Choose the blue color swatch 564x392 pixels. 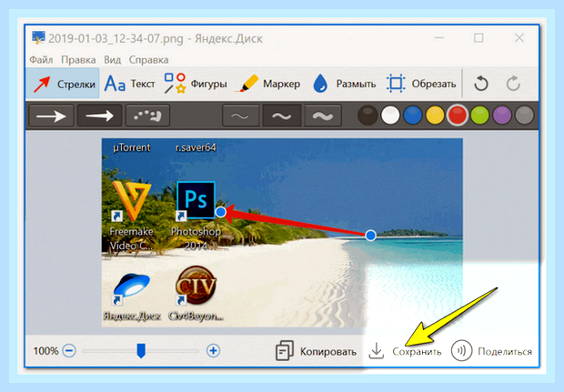(x=413, y=116)
